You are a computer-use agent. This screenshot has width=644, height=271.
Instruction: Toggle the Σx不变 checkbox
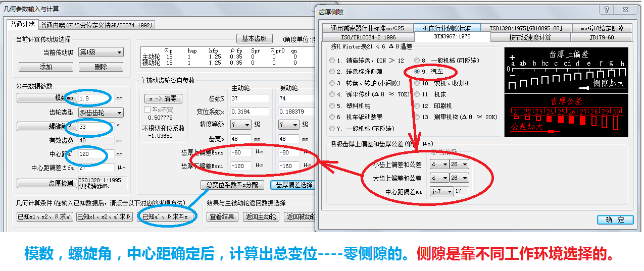147,109
